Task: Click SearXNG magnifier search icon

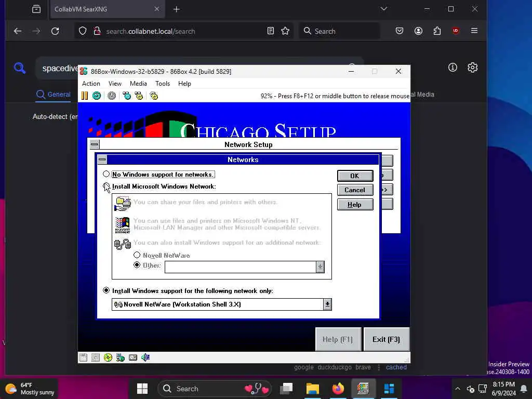Action: (x=20, y=68)
